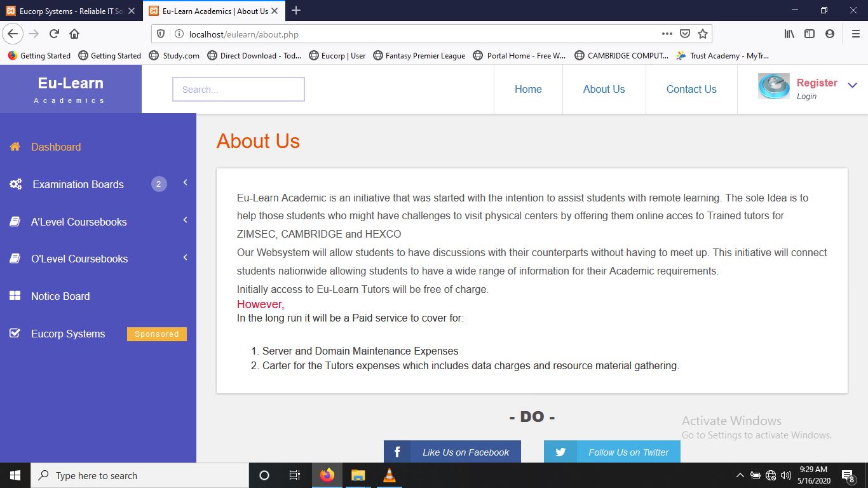Go to the Home navigation item
The height and width of the screenshot is (488, 868).
[527, 90]
